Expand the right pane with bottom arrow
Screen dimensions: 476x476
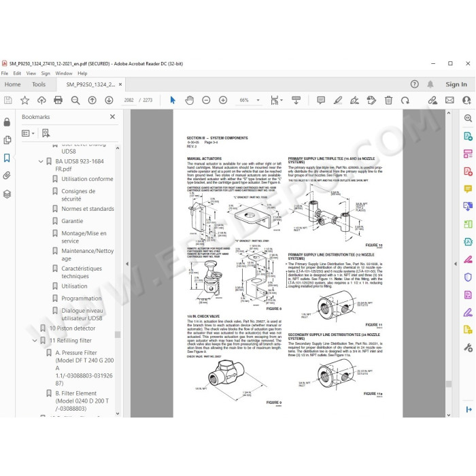click(469, 409)
